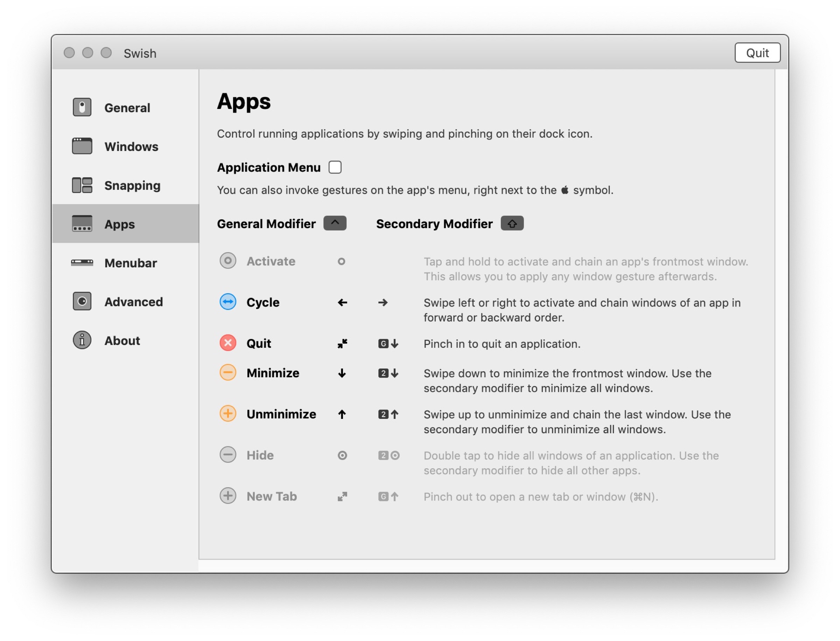Image resolution: width=840 pixels, height=641 pixels.
Task: Toggle the red Quit gesture icon
Action: [x=227, y=343]
